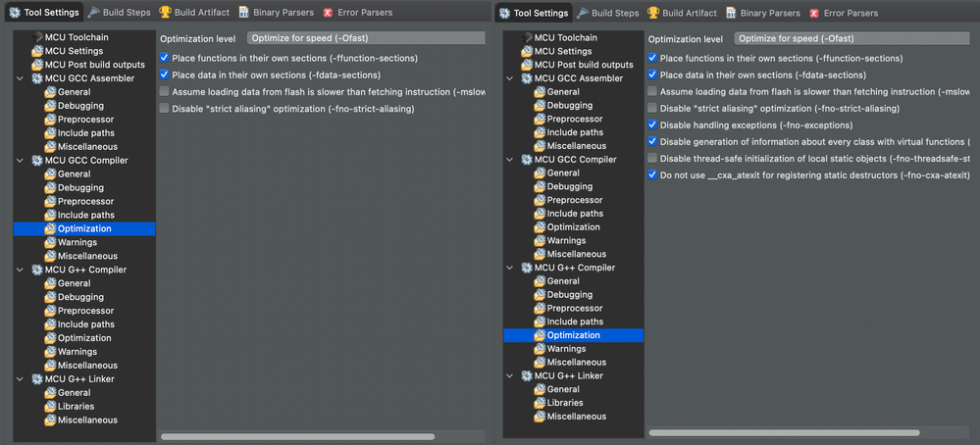Image resolution: width=980 pixels, height=445 pixels.
Task: Open G++ Linker Miscellaneous, right window
Action: point(576,417)
